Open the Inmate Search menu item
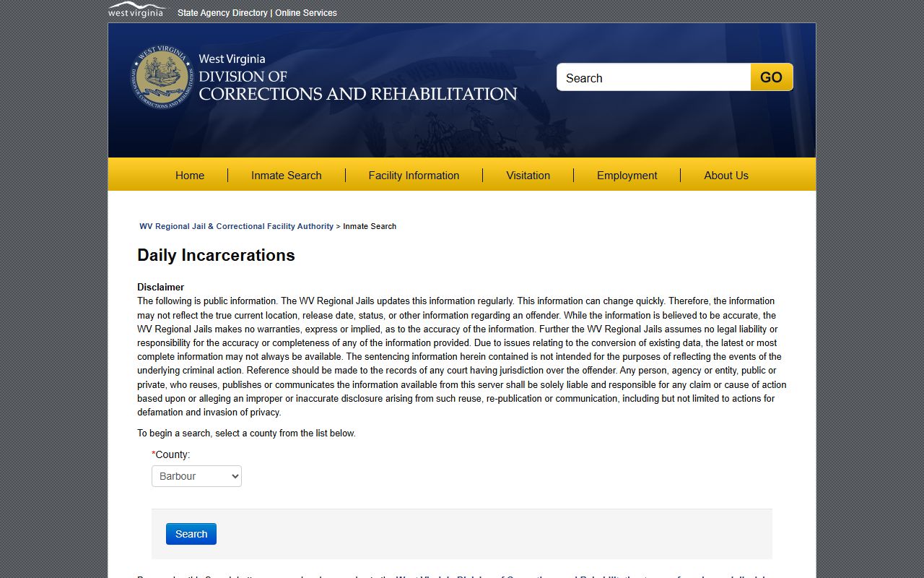The image size is (924, 578). [x=287, y=176]
